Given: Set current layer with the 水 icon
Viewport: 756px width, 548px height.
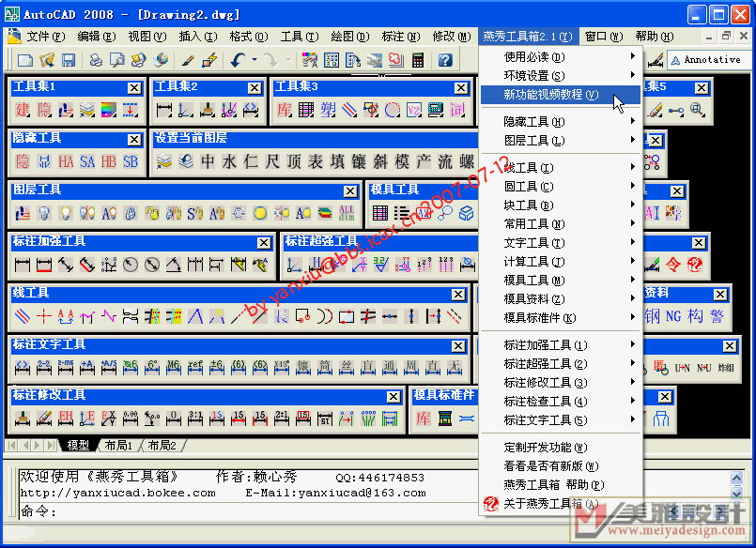Looking at the screenshot, I should 229,161.
